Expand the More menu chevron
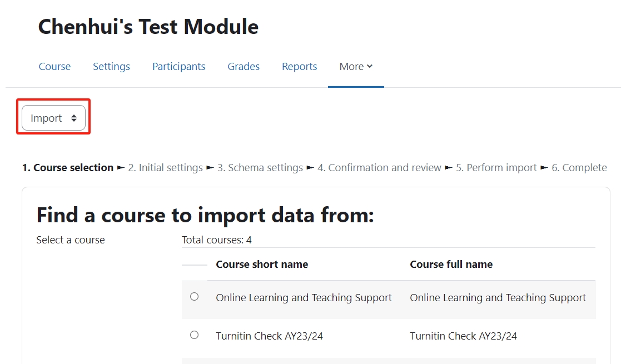621x364 pixels. (370, 66)
